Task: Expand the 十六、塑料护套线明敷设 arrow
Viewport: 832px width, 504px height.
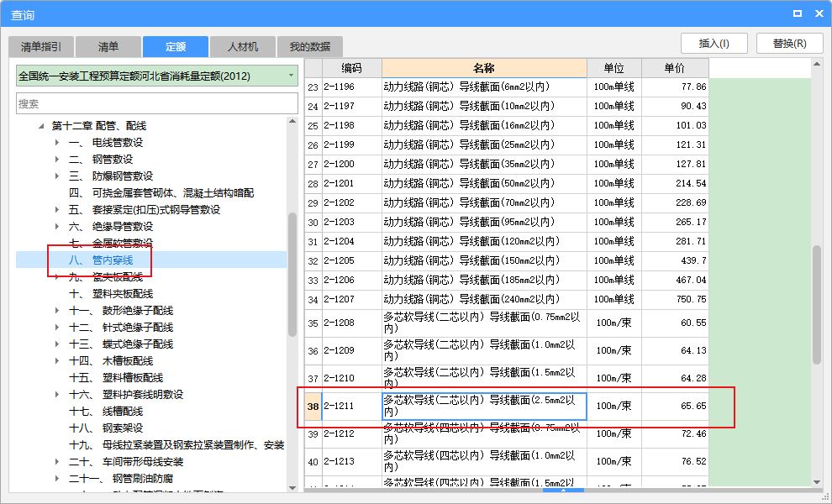Action: (x=57, y=394)
